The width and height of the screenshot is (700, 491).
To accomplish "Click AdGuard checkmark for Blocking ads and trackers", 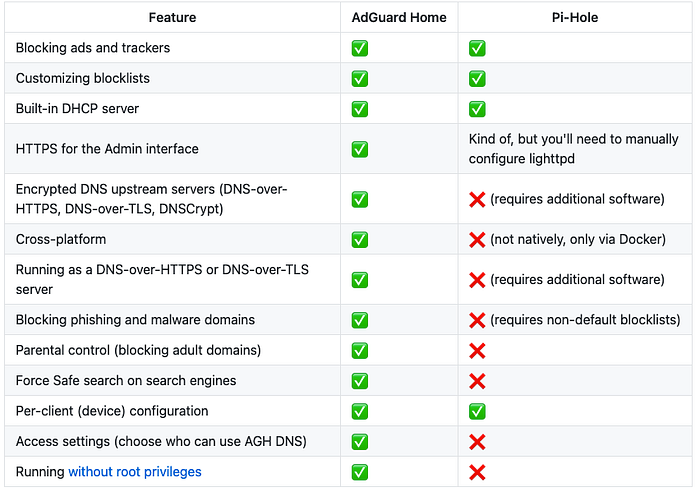I will pos(360,48).
